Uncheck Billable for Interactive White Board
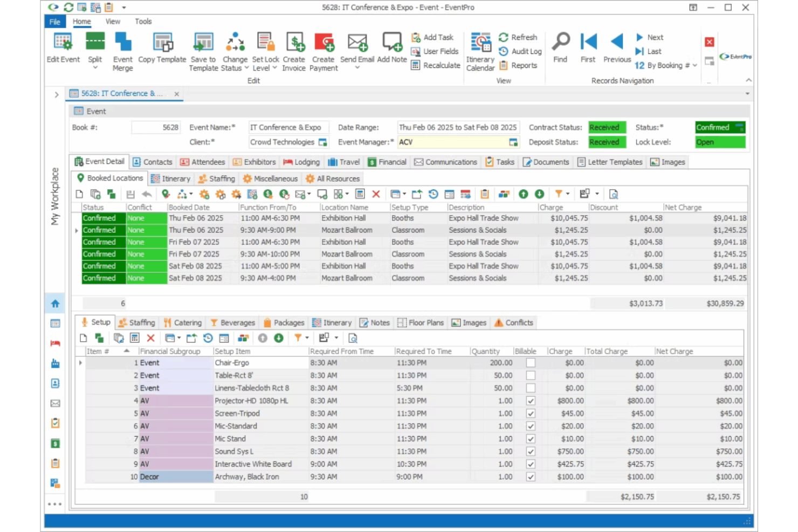This screenshot has width=798, height=532. tap(531, 464)
